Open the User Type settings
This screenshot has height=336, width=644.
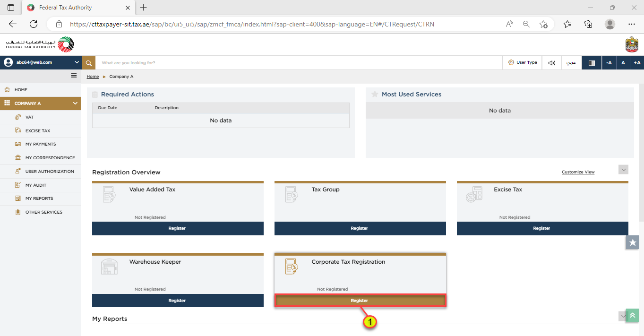click(x=523, y=62)
